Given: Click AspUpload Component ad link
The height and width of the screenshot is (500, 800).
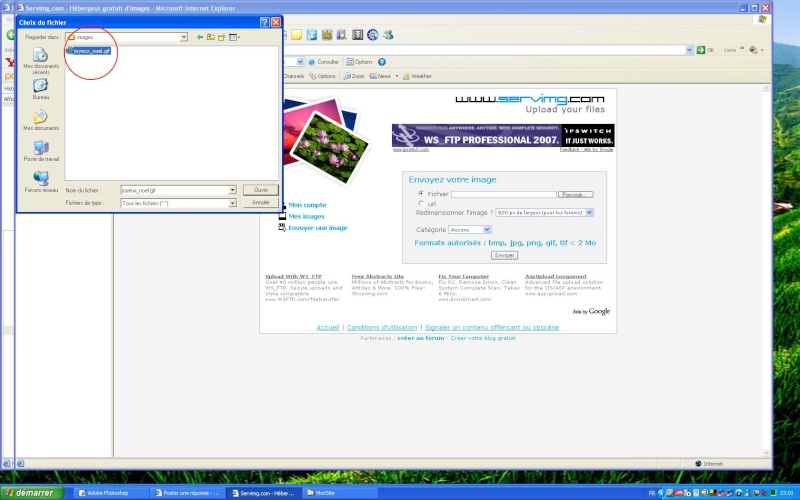Looking at the screenshot, I should click(x=556, y=276).
